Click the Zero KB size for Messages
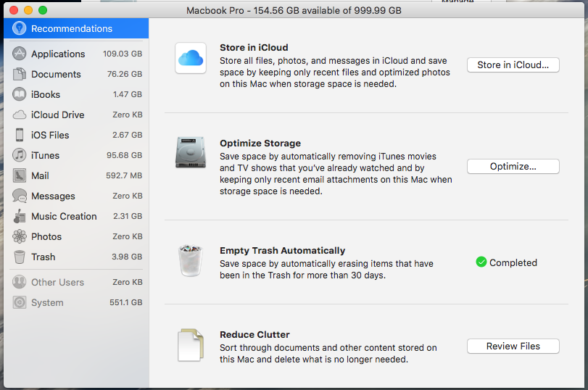Image resolution: width=588 pixels, height=390 pixels. click(128, 196)
